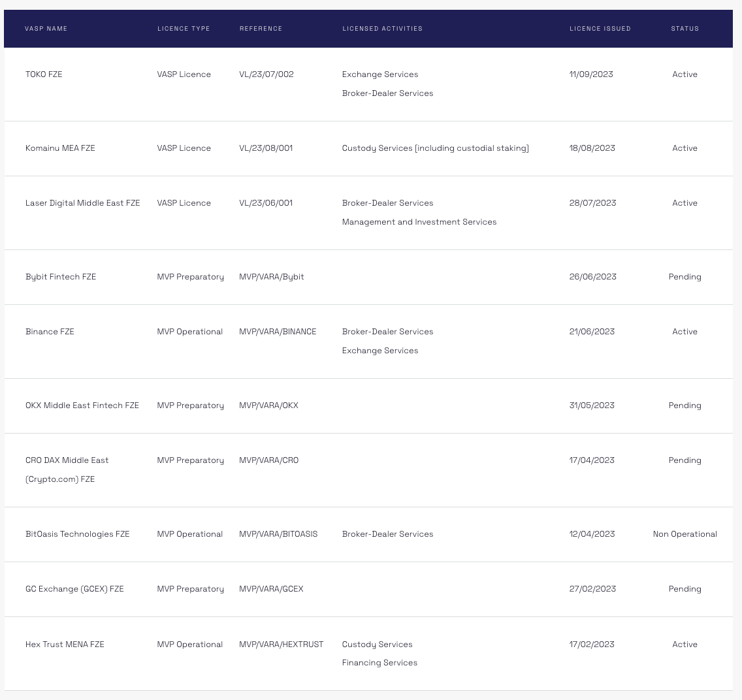Sort by the Licence Issued header
742x700 pixels.
[x=600, y=29]
